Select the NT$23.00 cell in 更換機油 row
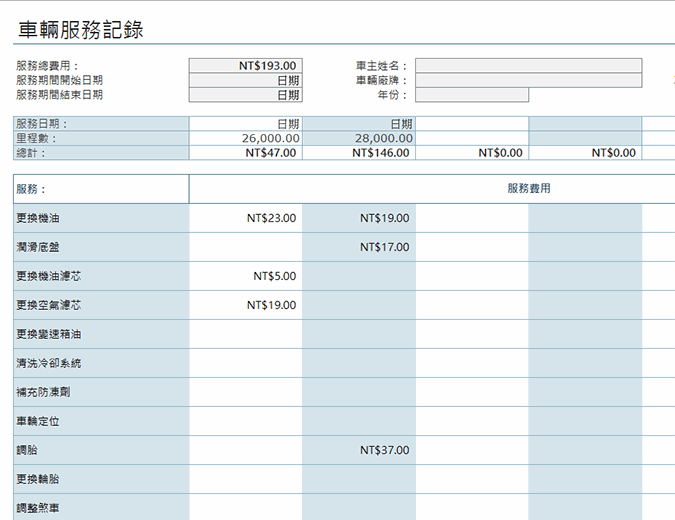 click(245, 218)
